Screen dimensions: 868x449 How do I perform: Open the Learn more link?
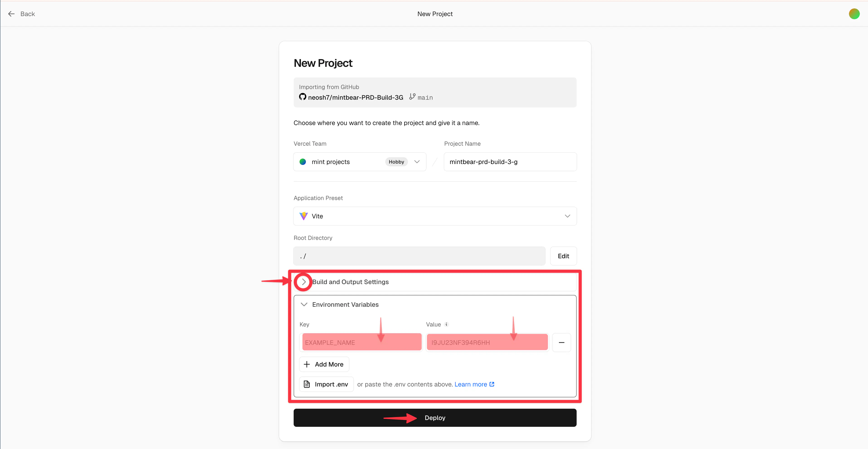point(470,384)
